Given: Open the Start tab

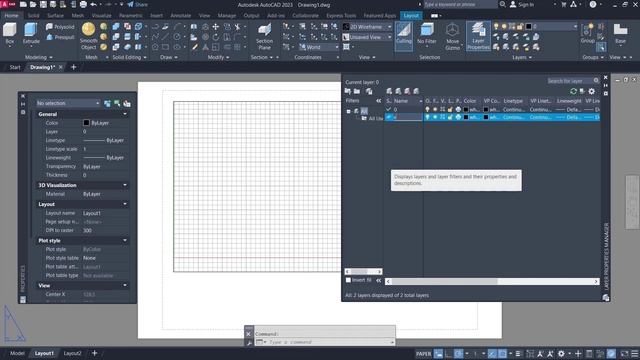Looking at the screenshot, I should 15,67.
